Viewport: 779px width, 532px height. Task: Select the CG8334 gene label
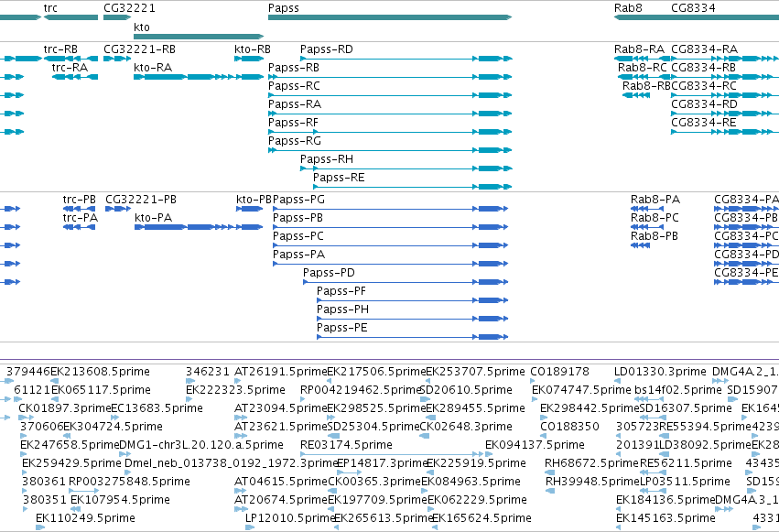coord(693,8)
